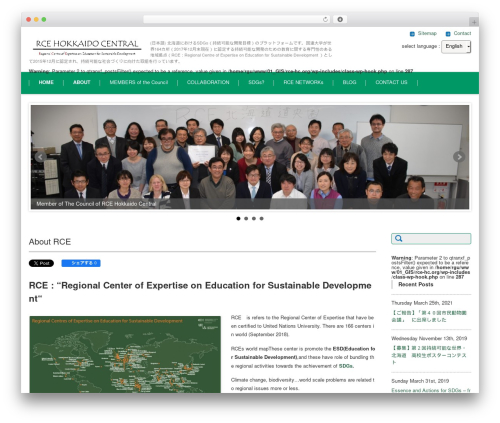500x423 pixels.
Task: Open the SDGs? menu item
Action: (x=256, y=82)
